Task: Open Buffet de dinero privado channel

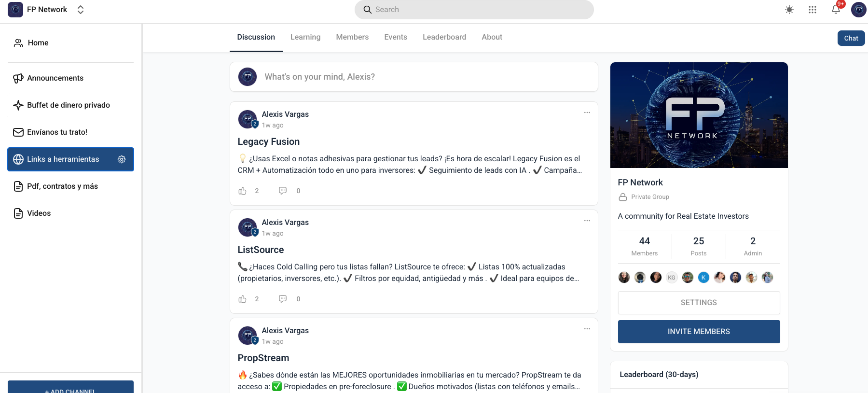Action: tap(71, 105)
